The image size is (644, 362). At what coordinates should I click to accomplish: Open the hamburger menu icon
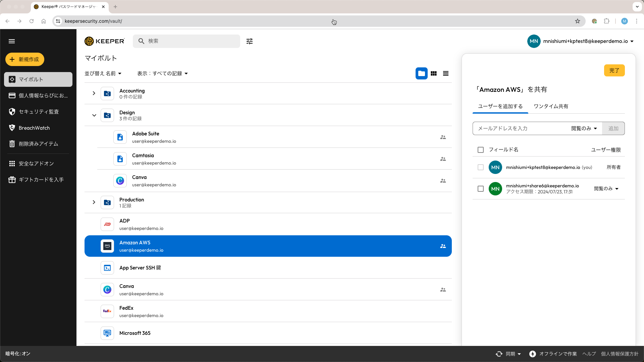[x=12, y=41]
